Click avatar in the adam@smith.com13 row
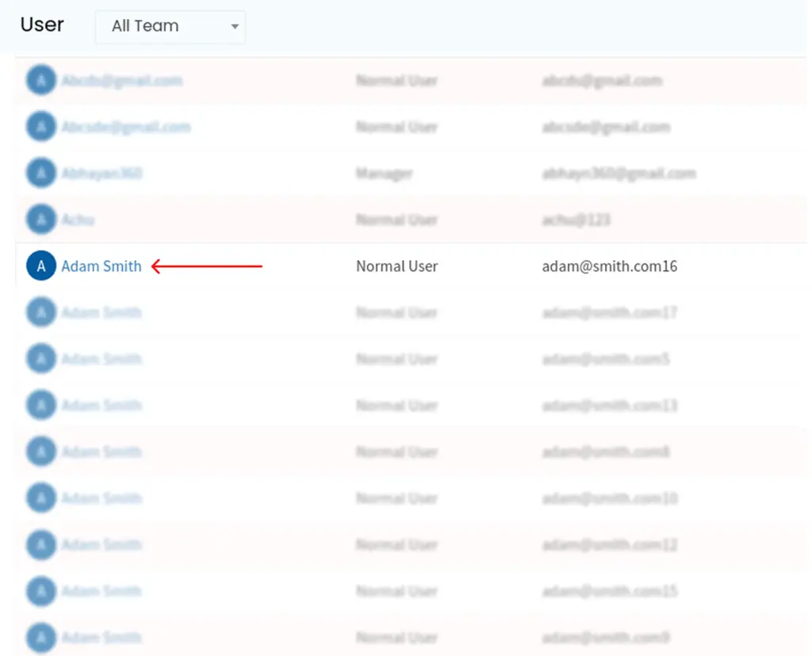812x656 pixels. [41, 405]
